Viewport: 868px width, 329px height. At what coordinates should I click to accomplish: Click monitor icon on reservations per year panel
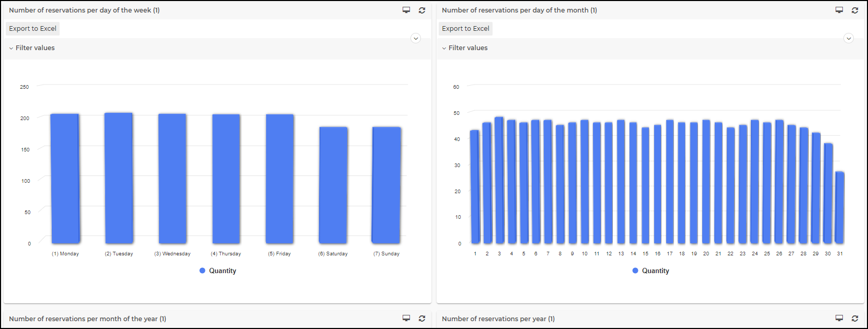pyautogui.click(x=839, y=318)
